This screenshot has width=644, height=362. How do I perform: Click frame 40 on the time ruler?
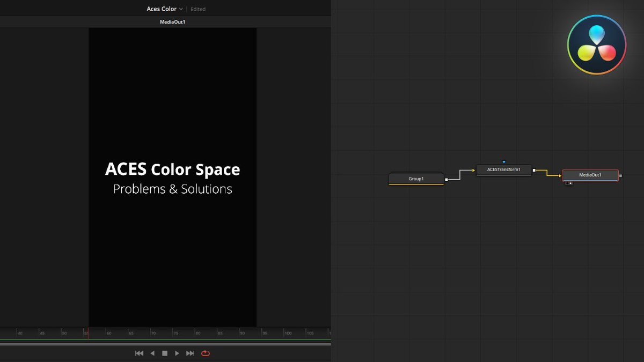tap(19, 333)
